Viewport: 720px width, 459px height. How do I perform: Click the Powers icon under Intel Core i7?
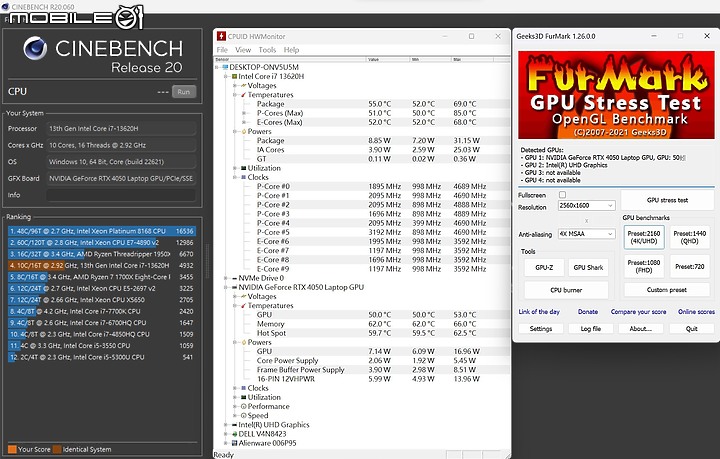[x=243, y=131]
